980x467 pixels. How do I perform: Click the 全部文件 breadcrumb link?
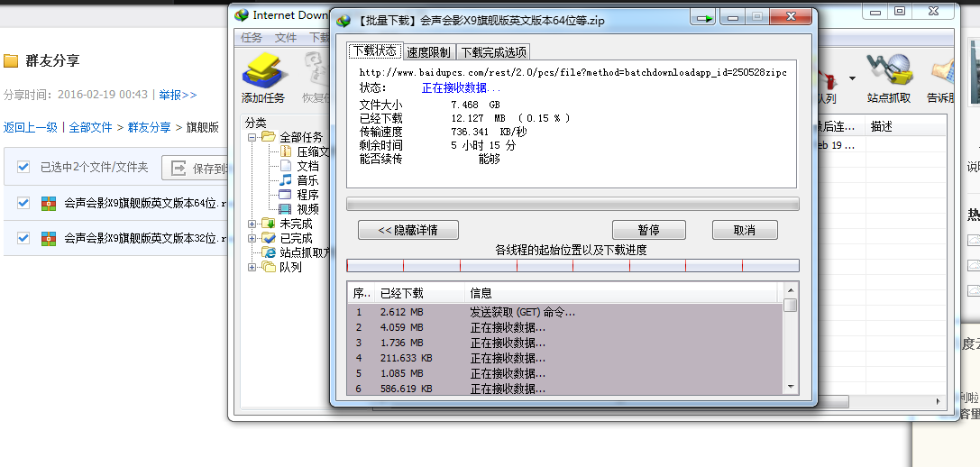[91, 127]
